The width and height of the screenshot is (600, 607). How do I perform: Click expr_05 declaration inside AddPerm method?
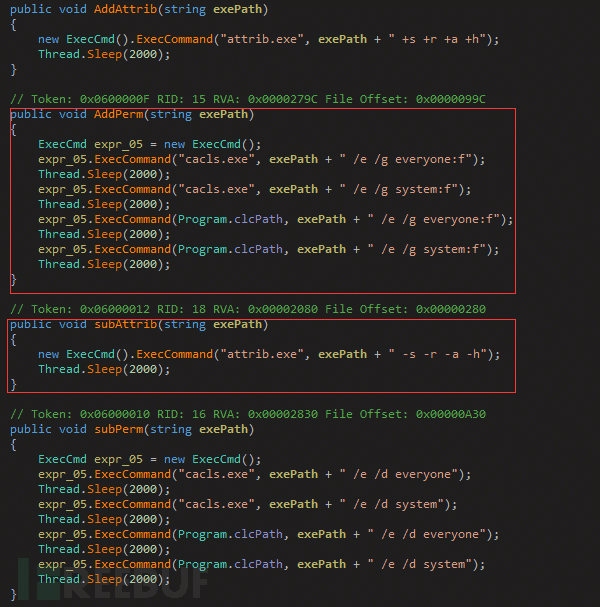(118, 144)
